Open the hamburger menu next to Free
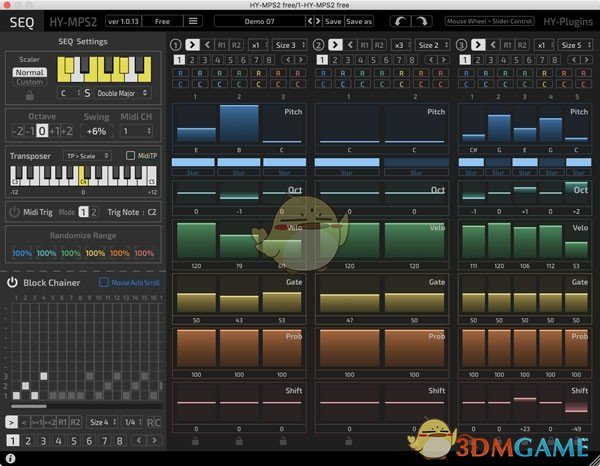 (x=193, y=21)
